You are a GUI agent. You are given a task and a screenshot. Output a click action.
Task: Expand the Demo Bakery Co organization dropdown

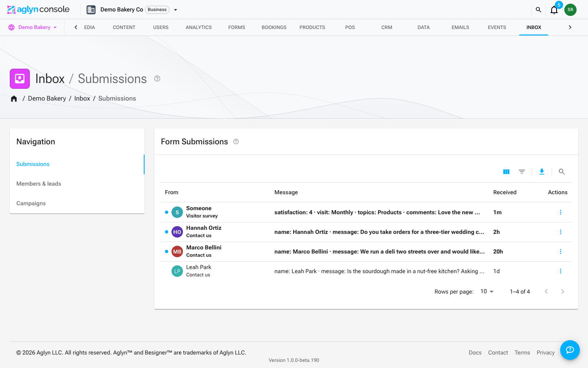click(176, 10)
